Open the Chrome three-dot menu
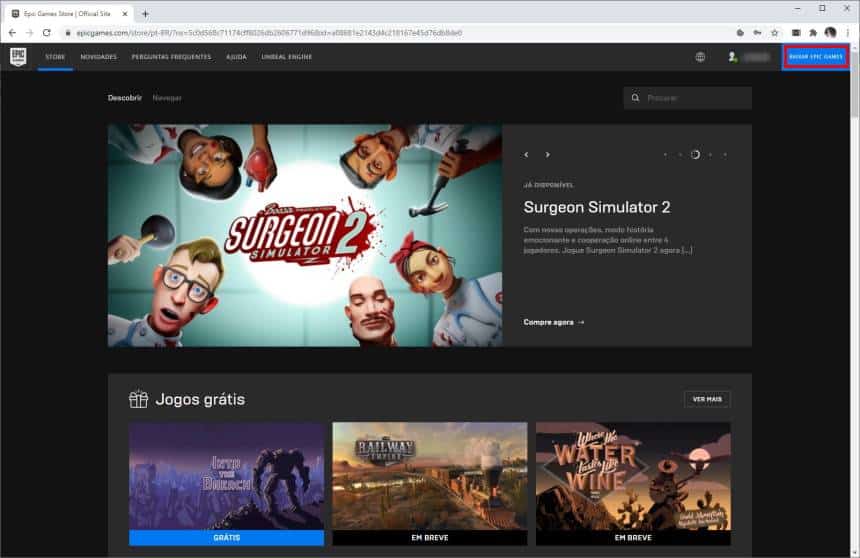Viewport: 860px width, 558px height. (847, 33)
